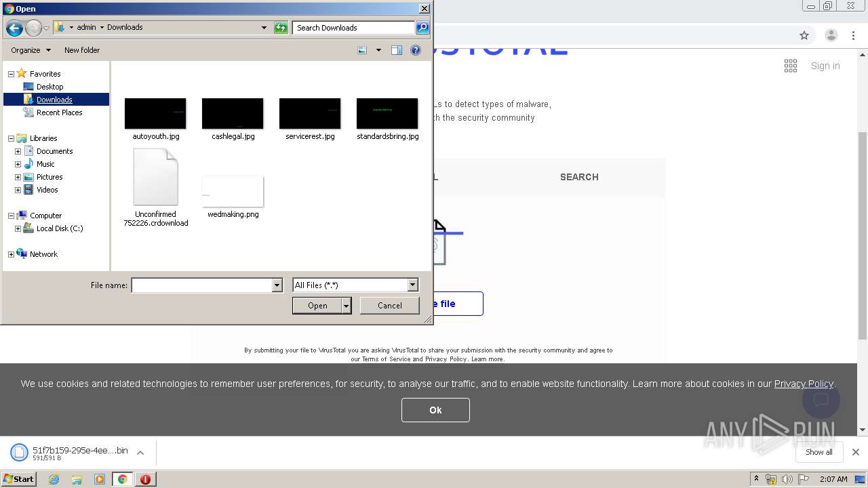The height and width of the screenshot is (488, 868).
Task: Expand the Videos library node
Action: 18,190
